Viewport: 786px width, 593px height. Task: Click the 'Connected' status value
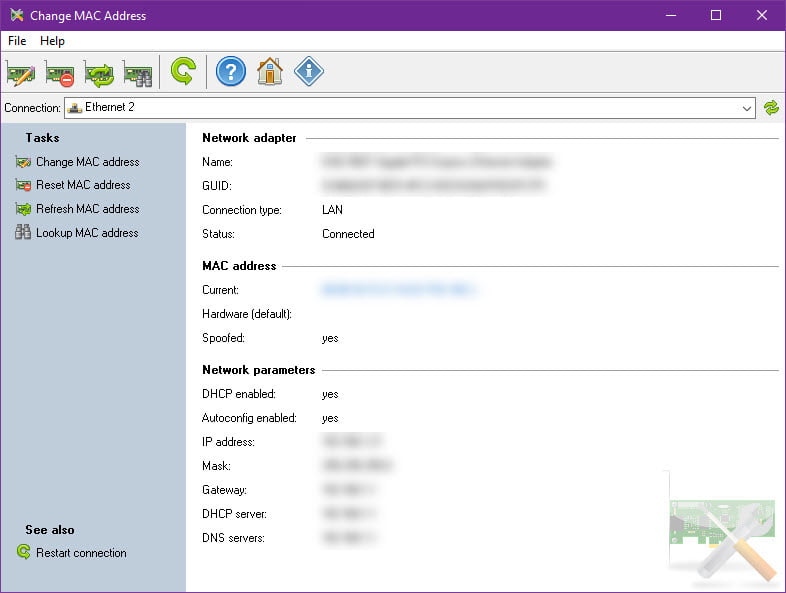pos(348,234)
